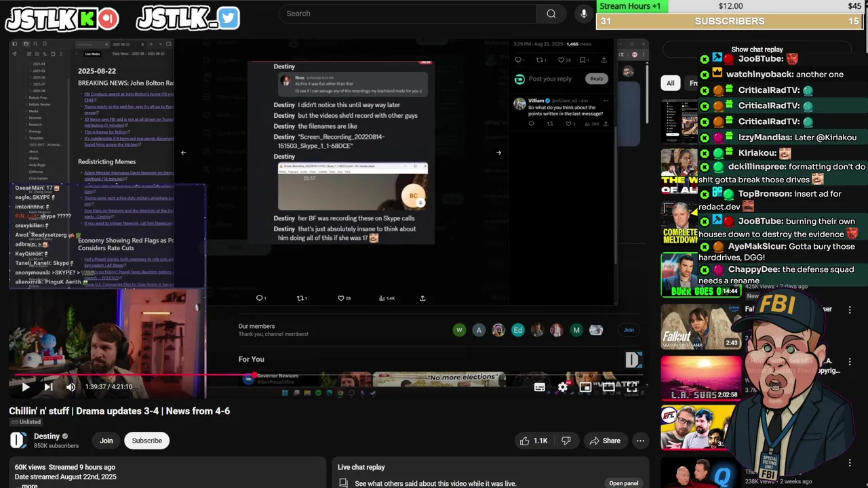Viewport: 868px width, 488px height.
Task: Open the 'Burr goes' 14:44 video thumbnail
Action: (x=701, y=274)
